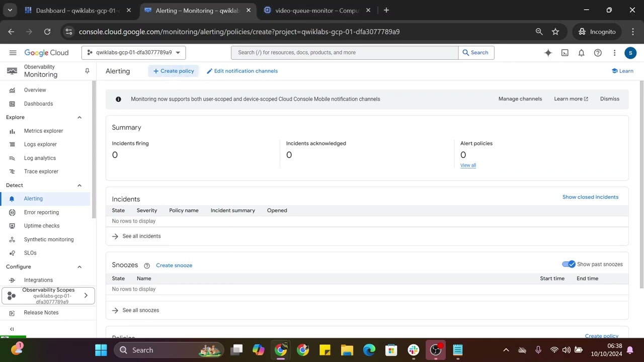Click the volume icon in system tray
Screen dimensions: 644x362
click(566, 350)
